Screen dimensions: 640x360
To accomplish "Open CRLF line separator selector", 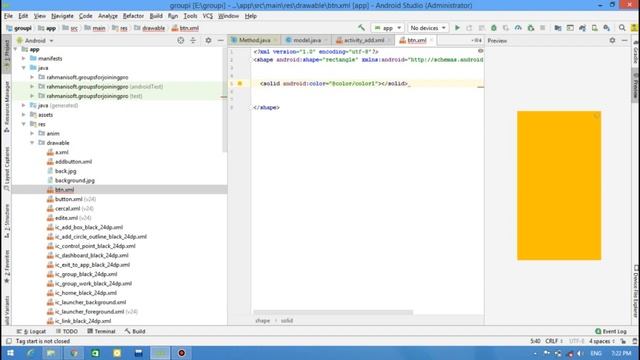I will point(553,341).
